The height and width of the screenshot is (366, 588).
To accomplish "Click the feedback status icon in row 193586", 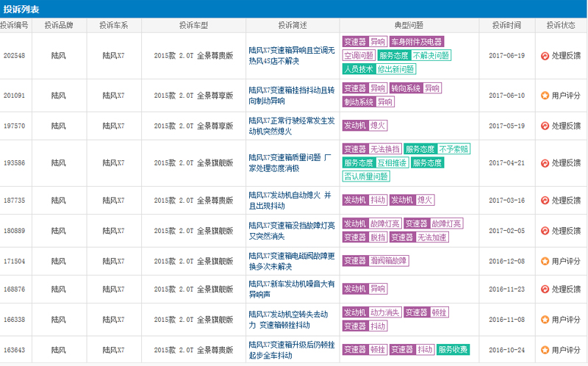I will point(545,163).
